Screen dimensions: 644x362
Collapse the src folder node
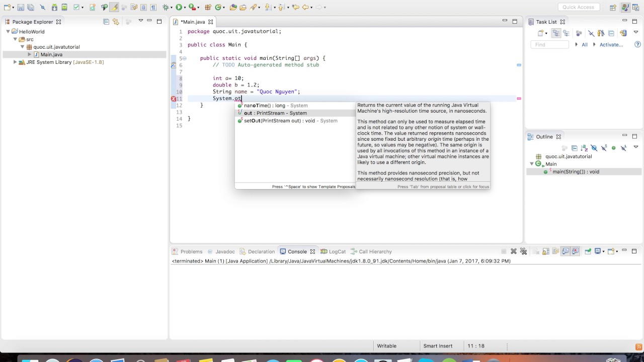coord(15,39)
